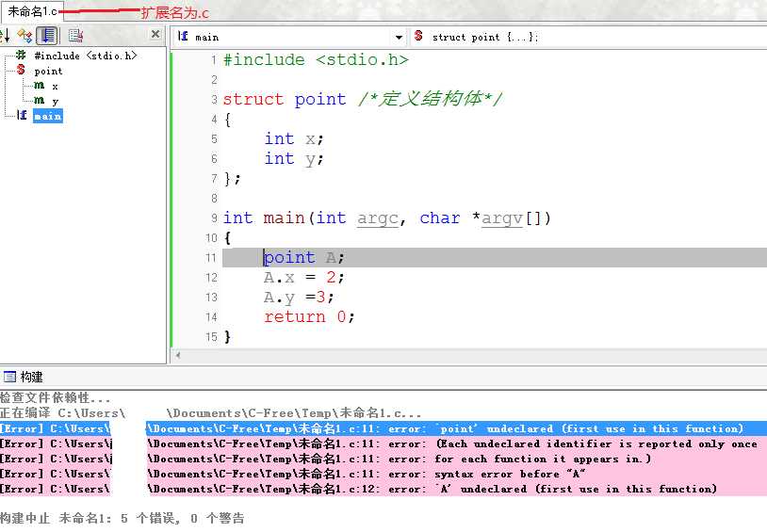
Task: Place cursor on #include <stdio.h> code line
Action: coord(316,60)
